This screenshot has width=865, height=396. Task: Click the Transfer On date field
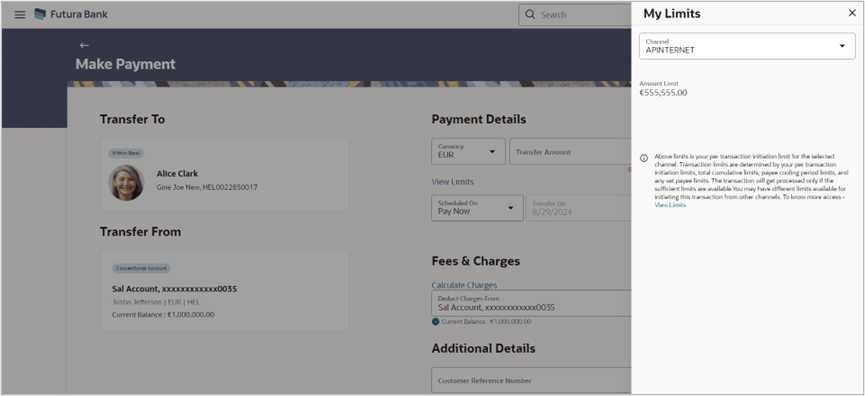point(579,208)
